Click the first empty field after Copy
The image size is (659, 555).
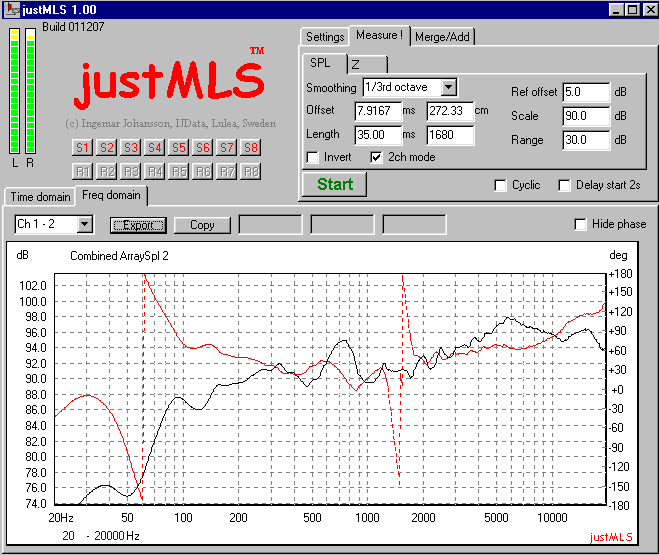point(270,224)
